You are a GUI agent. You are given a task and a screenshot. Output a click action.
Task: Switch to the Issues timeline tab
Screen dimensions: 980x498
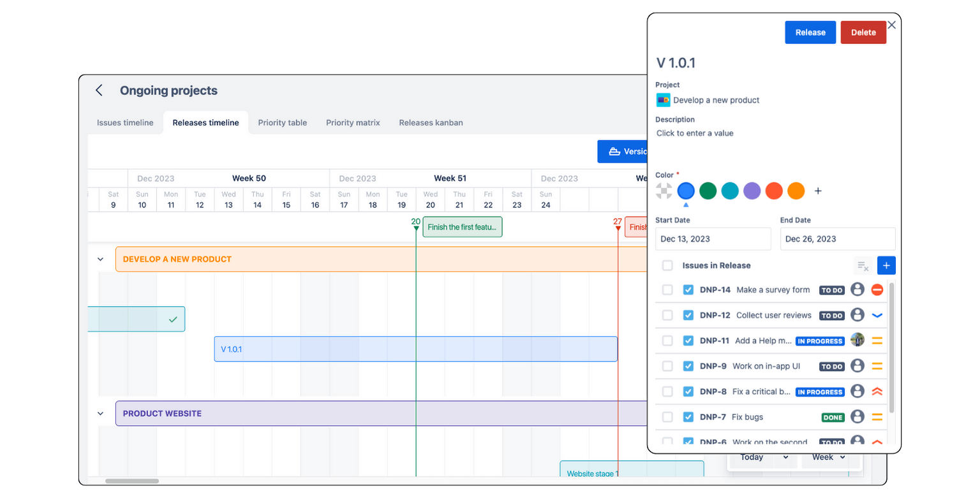pos(125,122)
